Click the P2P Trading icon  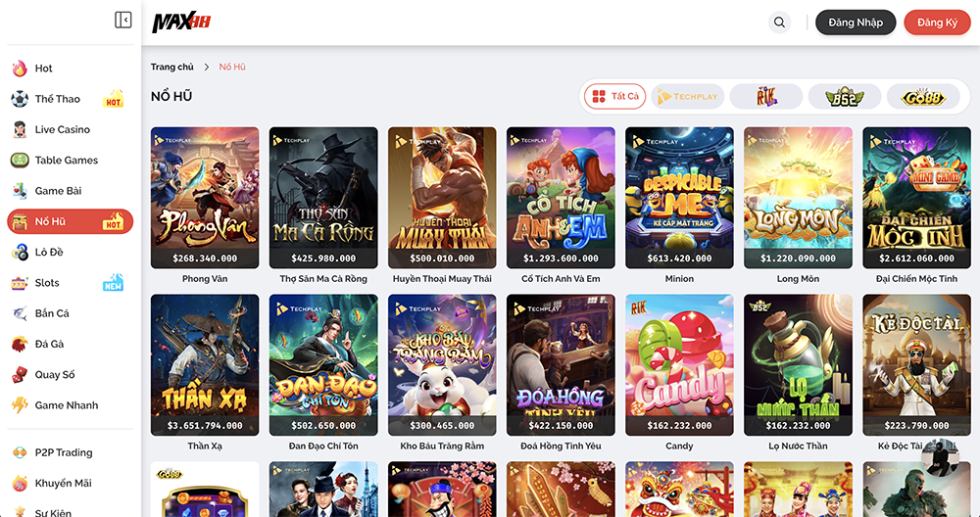[x=20, y=452]
